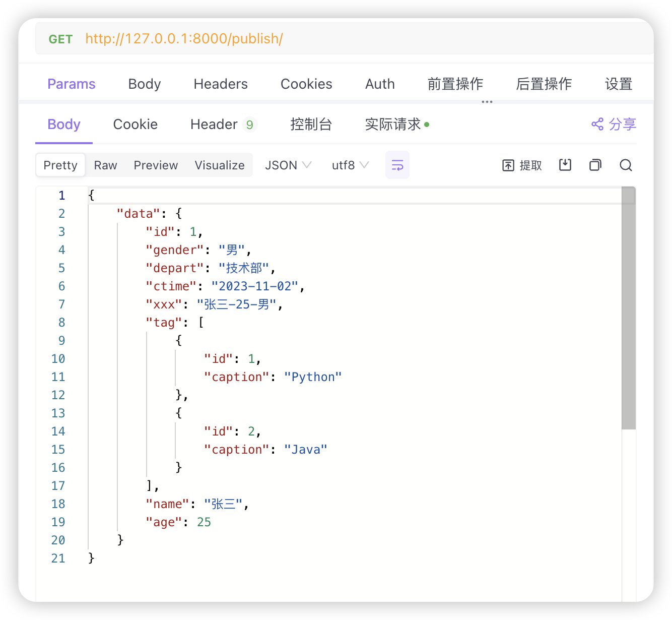Switch to the Preview view
The height and width of the screenshot is (620, 672).
tap(156, 165)
